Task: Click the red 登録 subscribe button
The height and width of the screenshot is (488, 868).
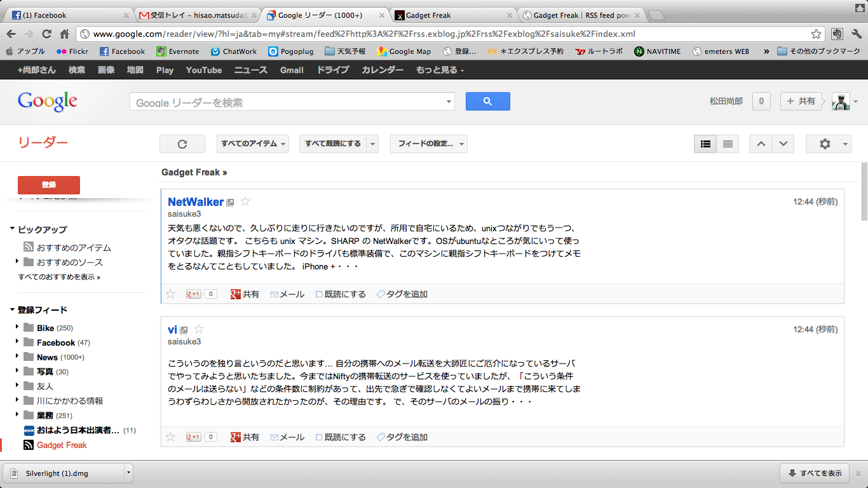Action: [49, 185]
